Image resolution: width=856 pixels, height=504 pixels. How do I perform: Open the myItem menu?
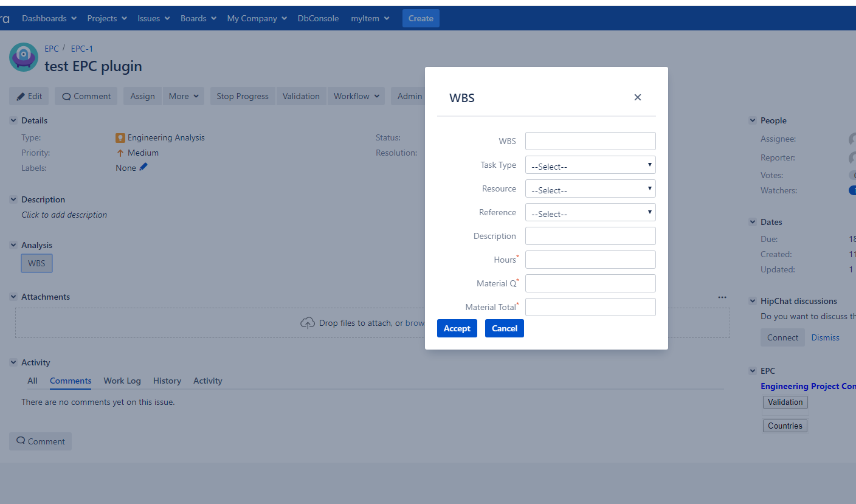(370, 18)
